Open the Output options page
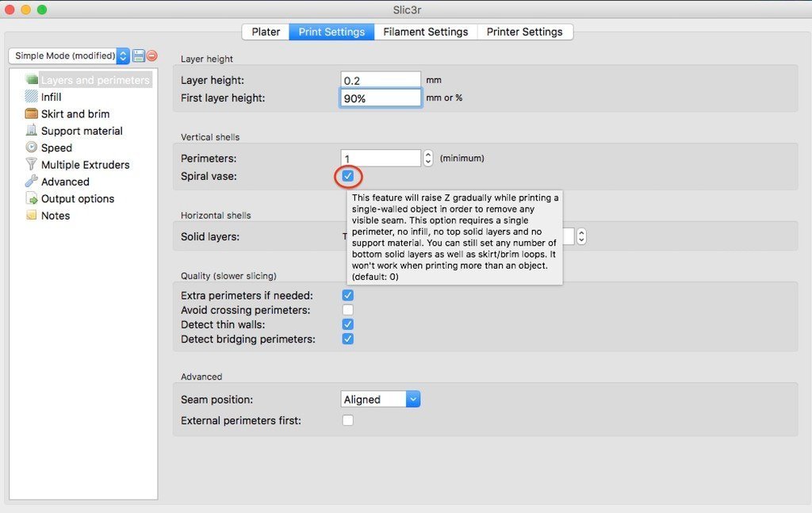 tap(77, 199)
